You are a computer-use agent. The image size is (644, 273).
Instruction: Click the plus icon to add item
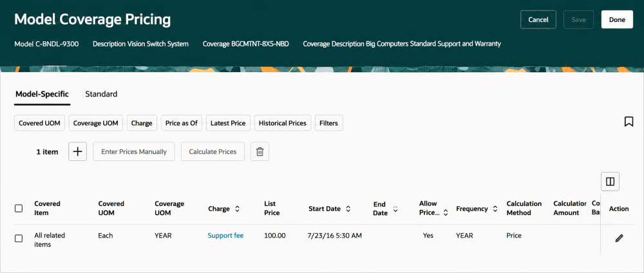(x=78, y=151)
